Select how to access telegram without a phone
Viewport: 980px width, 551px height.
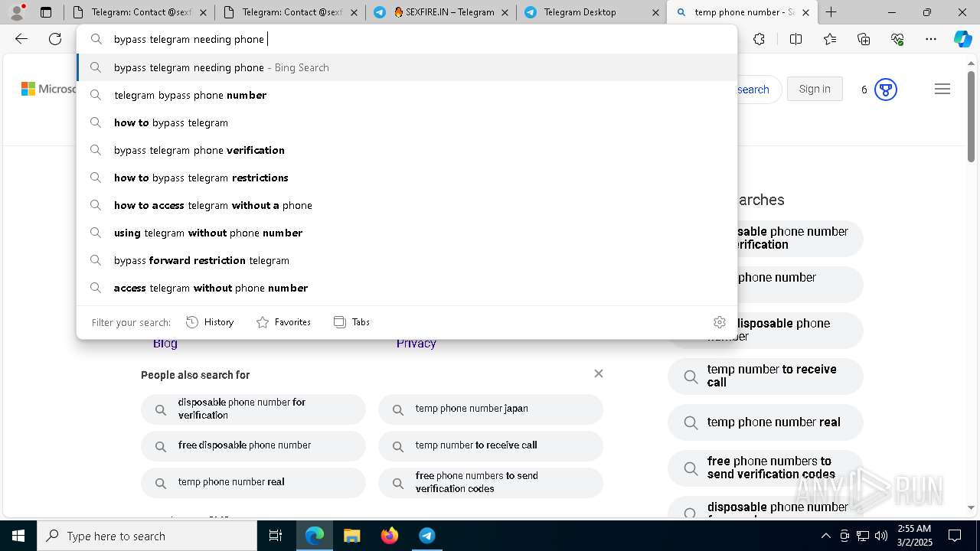[x=407, y=205]
